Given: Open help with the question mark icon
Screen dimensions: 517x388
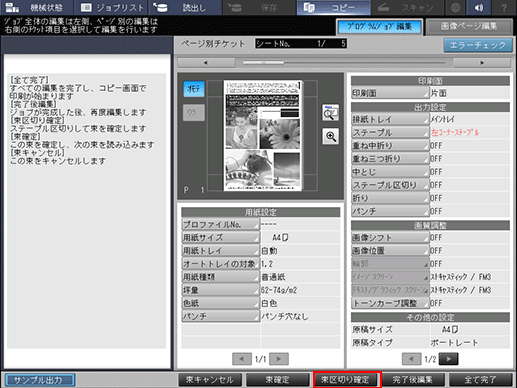Looking at the screenshot, I should (504, 7).
